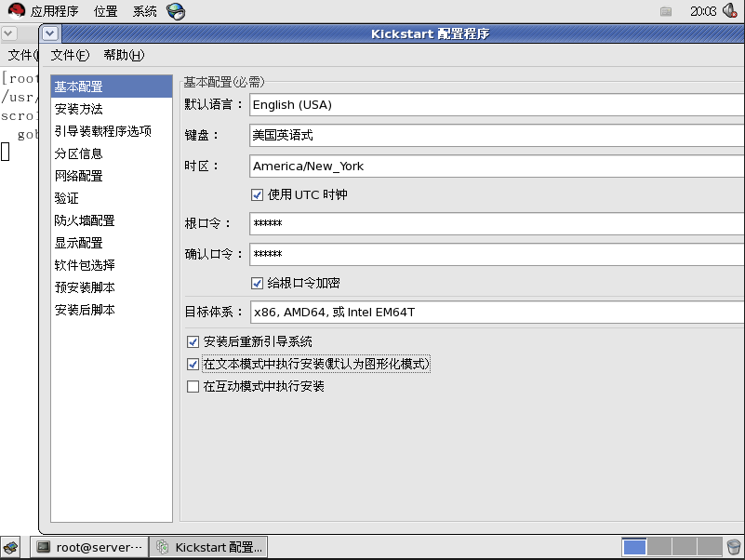745x560 pixels.
Task: Select 安装方法 in sidebar
Action: click(112, 109)
